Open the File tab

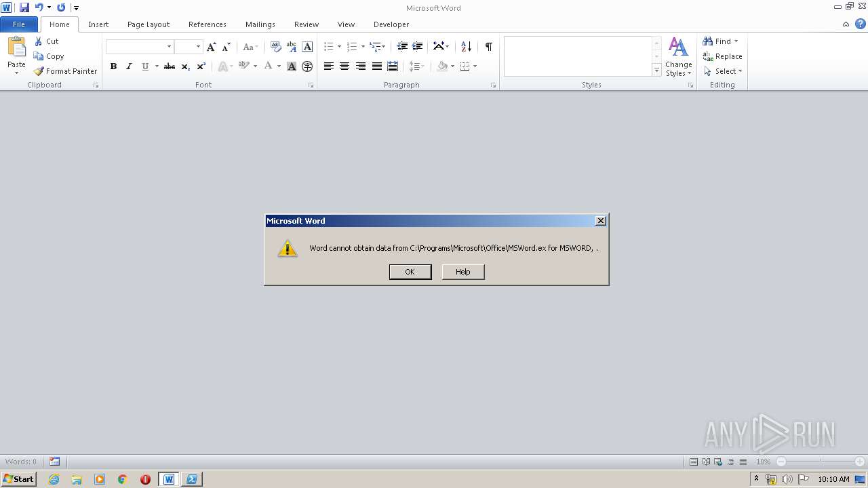19,24
